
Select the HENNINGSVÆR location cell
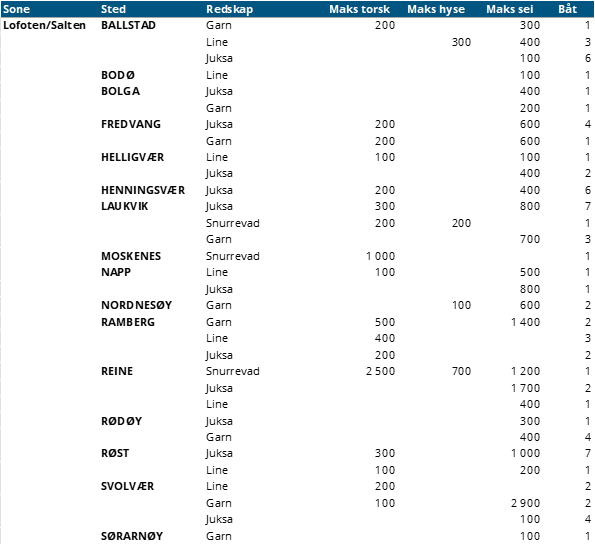click(x=143, y=190)
